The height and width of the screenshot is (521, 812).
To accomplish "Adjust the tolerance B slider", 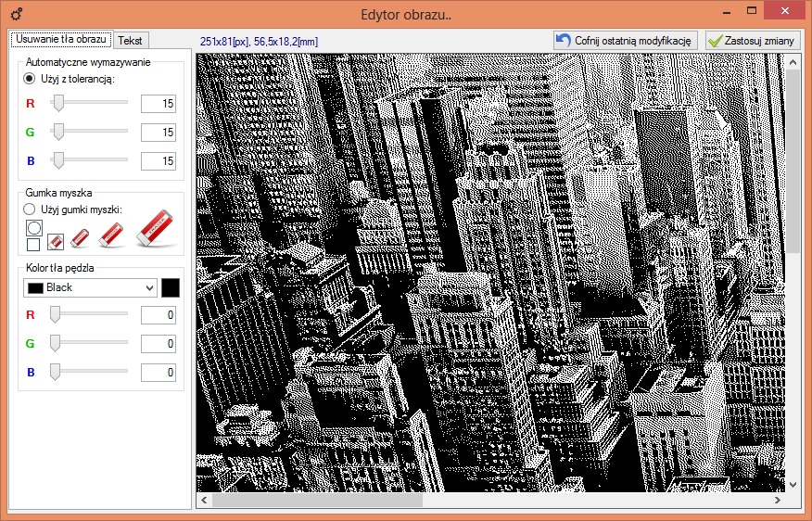I will click(x=58, y=160).
